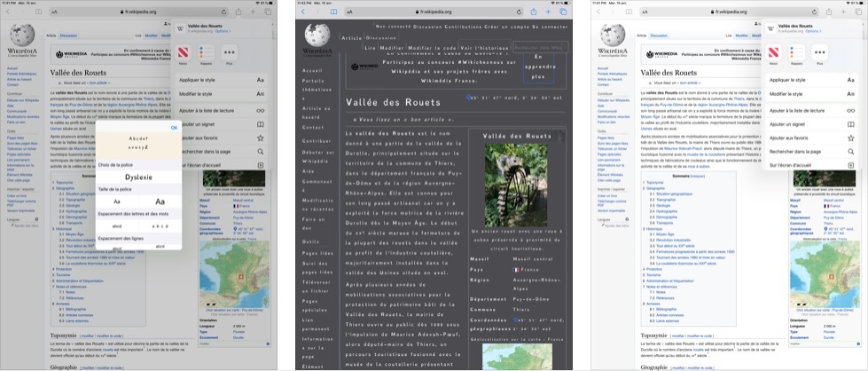Choose Modifier le style in the right screenshot
This screenshot has width=868, height=371.
click(x=812, y=94)
